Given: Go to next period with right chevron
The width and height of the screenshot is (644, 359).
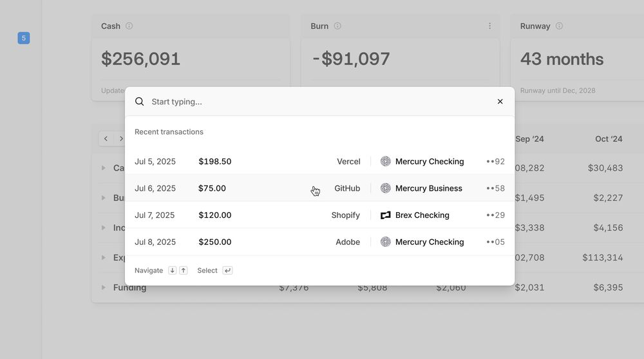Looking at the screenshot, I should (x=121, y=139).
